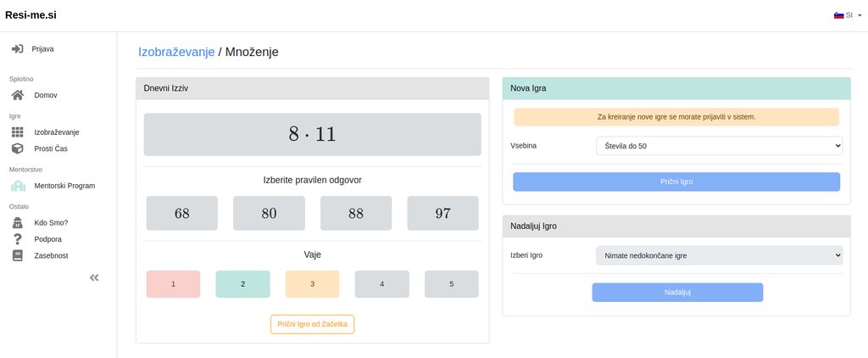
Task: Click the Prosti Čas cube icon
Action: (18, 148)
